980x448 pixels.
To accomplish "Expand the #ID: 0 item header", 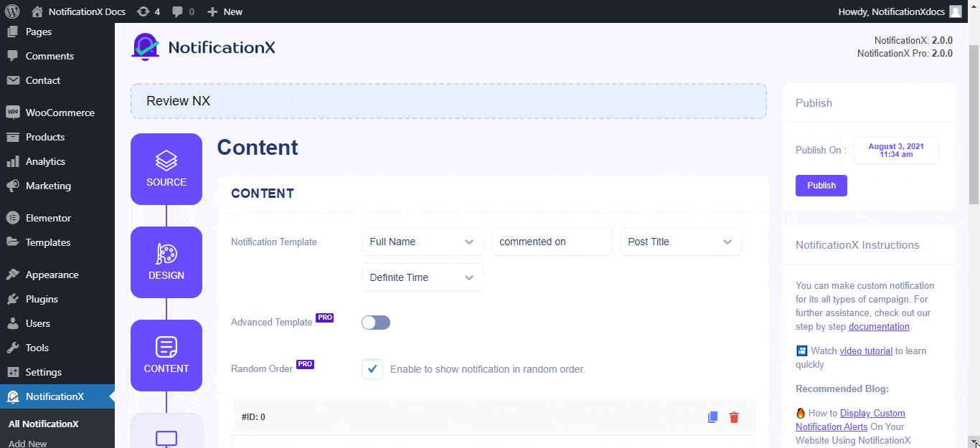I will (494, 417).
